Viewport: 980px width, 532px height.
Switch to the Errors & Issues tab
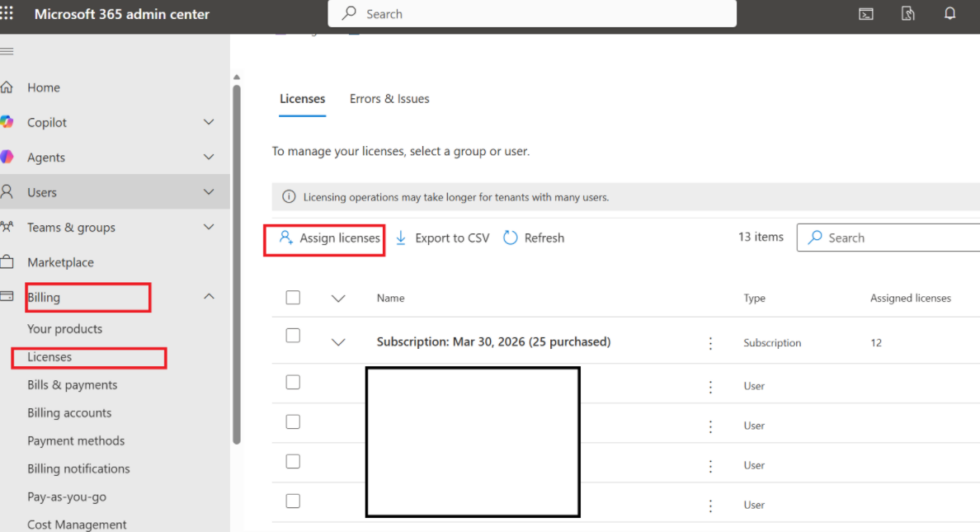point(389,99)
